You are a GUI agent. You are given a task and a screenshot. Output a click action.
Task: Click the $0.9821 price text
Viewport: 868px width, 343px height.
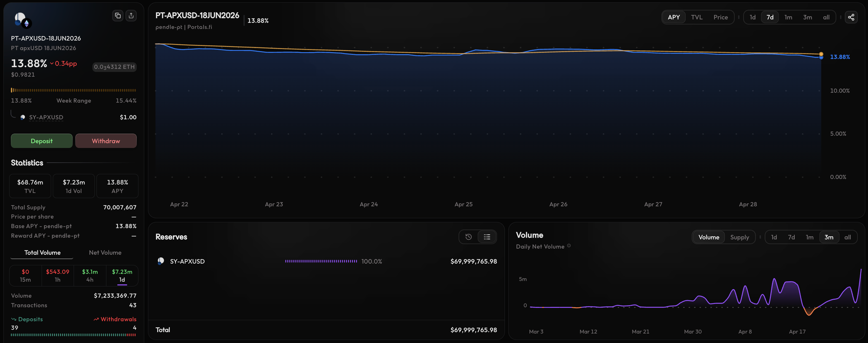23,75
